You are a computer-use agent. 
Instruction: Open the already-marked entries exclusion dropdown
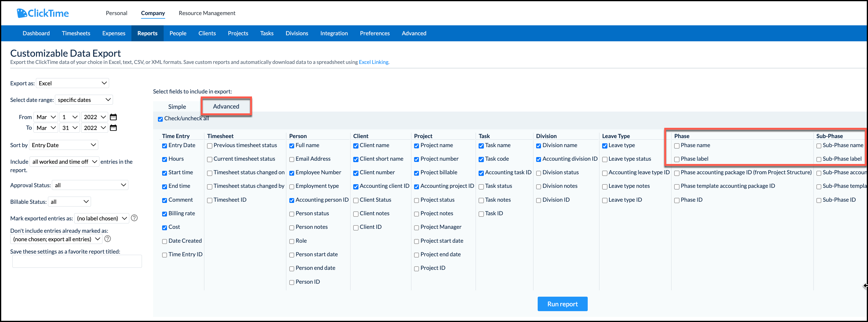click(x=56, y=239)
